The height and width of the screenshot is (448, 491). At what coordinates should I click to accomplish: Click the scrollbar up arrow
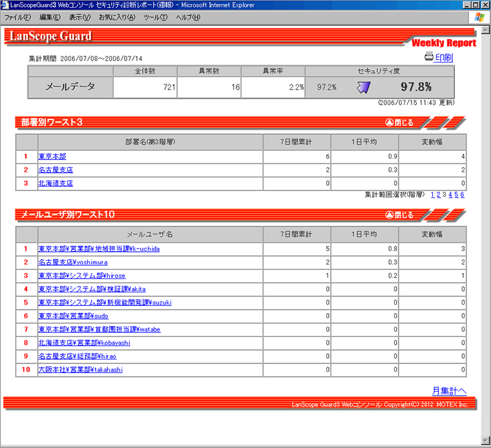(485, 30)
